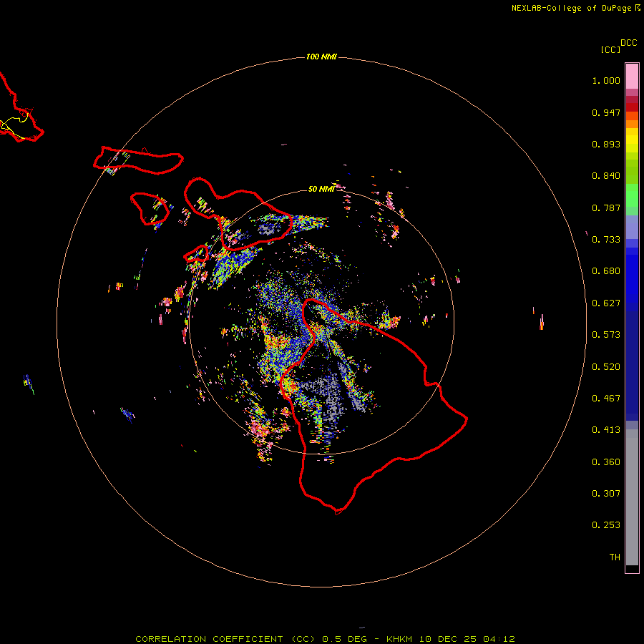This screenshot has height=644, width=644.
Task: Click the [CC] legend header
Action: click(610, 49)
